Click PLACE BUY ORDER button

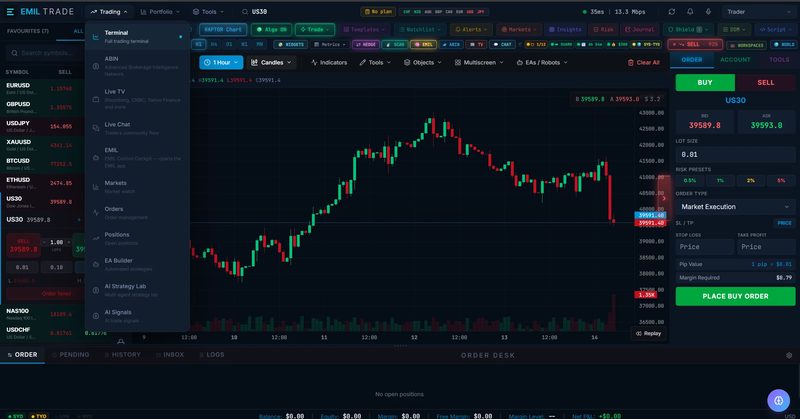[x=735, y=296]
